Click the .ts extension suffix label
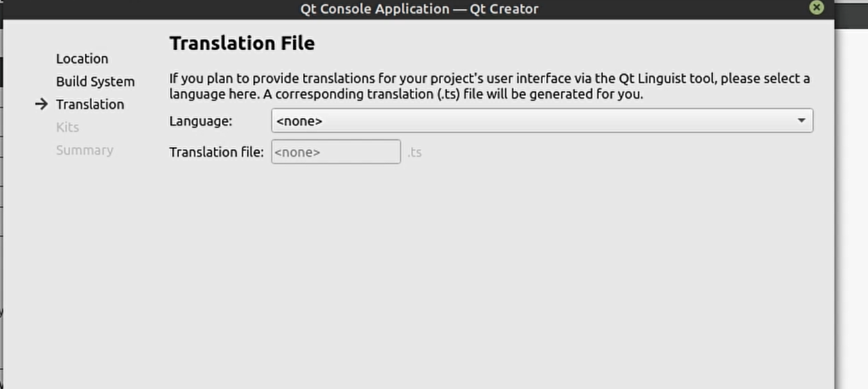Screen dimensions: 868x389 tap(414, 152)
